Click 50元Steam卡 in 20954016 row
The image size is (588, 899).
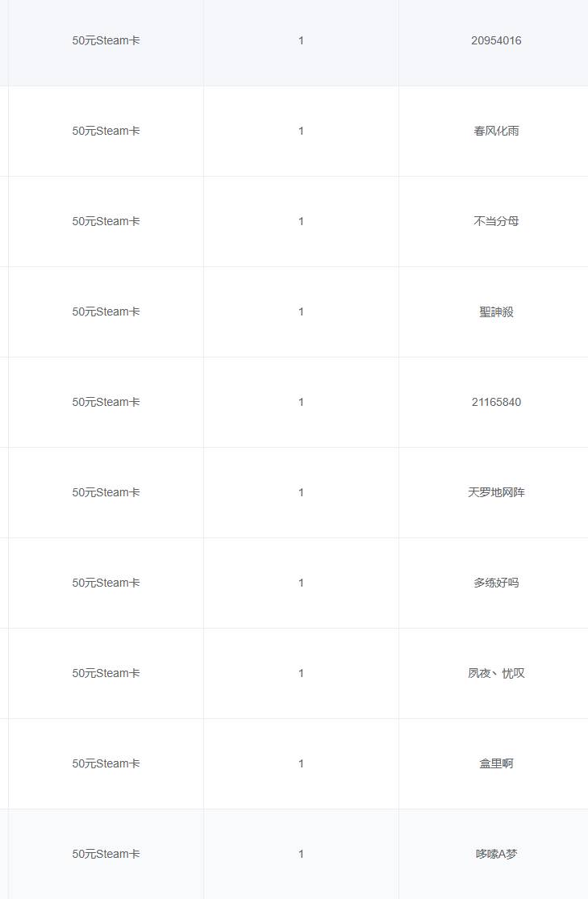click(x=106, y=40)
